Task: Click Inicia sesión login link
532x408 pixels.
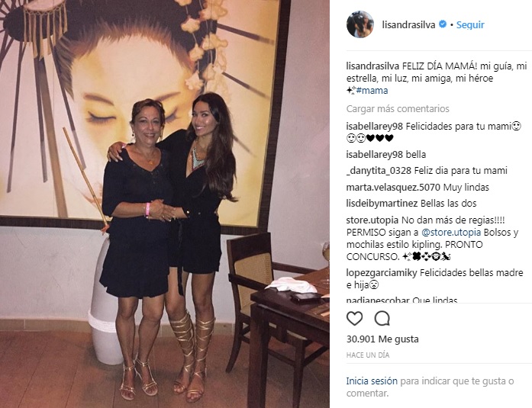Action: tap(372, 381)
